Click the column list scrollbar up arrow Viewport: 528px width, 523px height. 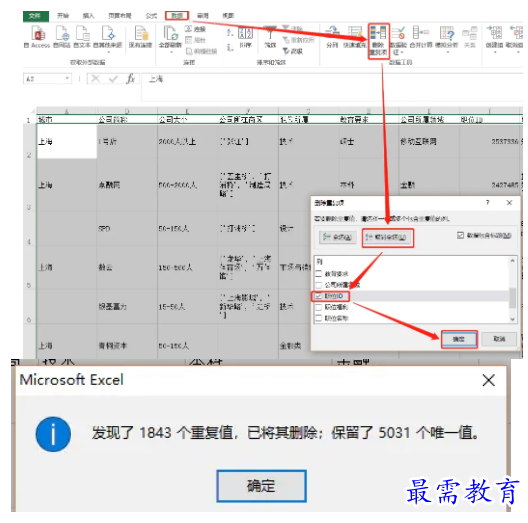(x=513, y=260)
